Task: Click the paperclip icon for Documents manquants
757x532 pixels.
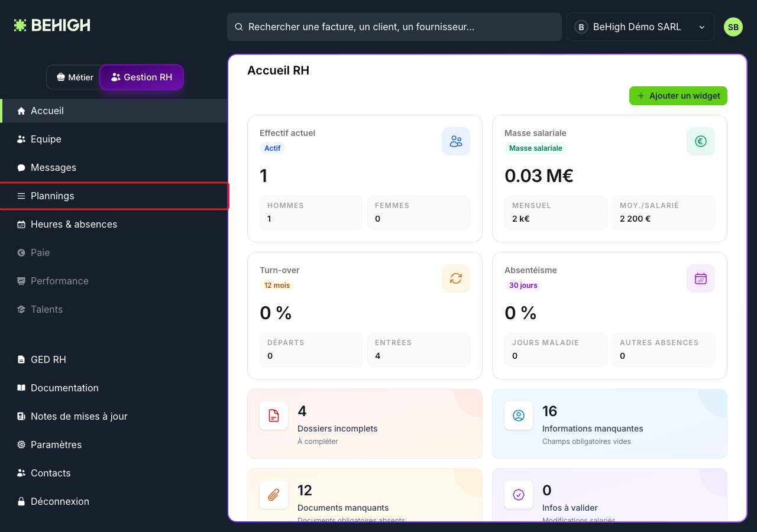Action: pos(274,495)
